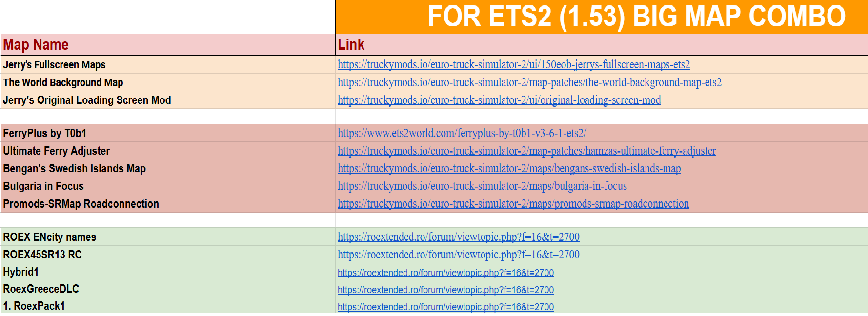Open the roextended link for ROEX ENcity names
The width and height of the screenshot is (868, 316).
pos(458,237)
